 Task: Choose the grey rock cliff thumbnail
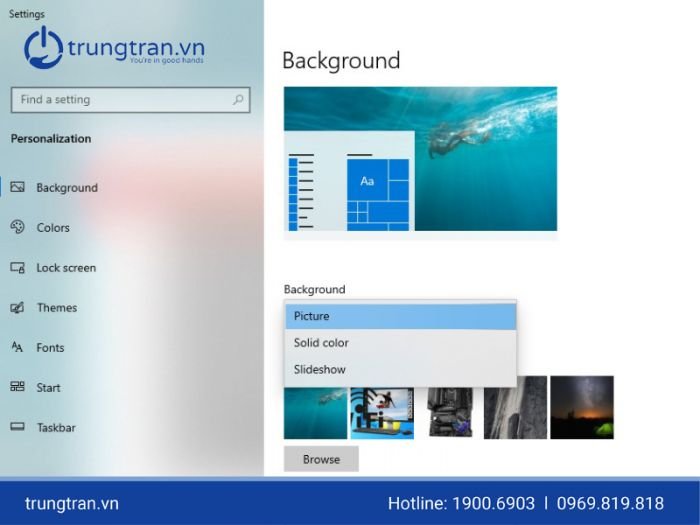[515, 407]
